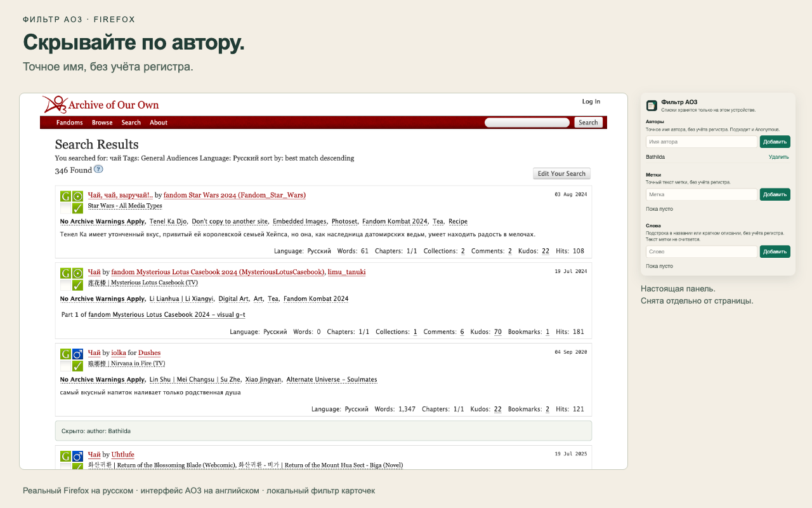Click the category icon on the Mysterious Lotus Casebook work

coord(77,274)
